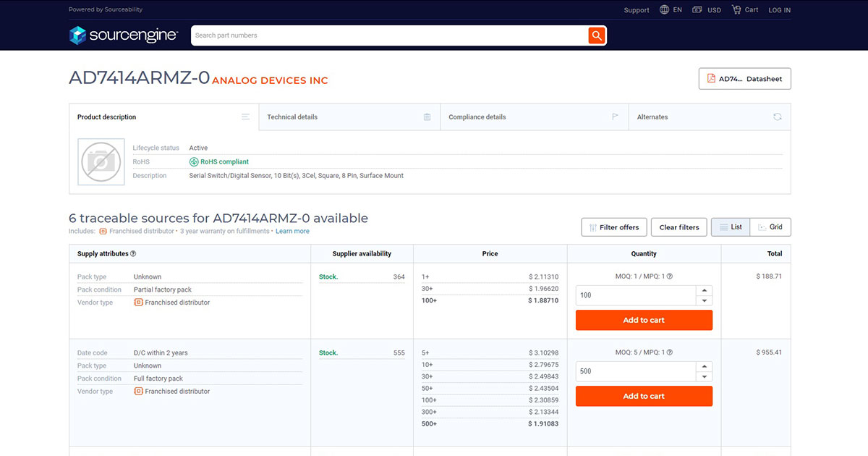Click the Powered by Sourceability text
868x456 pixels.
click(x=106, y=9)
